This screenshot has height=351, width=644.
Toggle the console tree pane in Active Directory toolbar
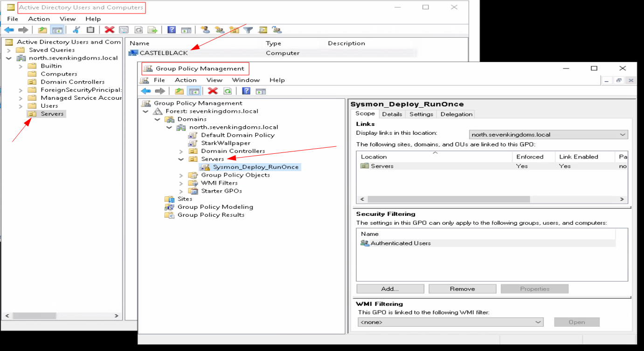click(58, 30)
